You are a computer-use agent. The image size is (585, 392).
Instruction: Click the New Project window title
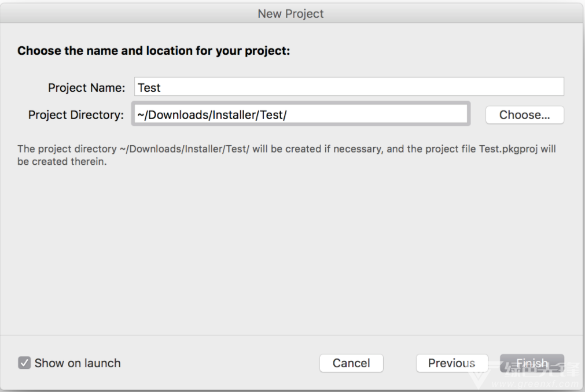[x=290, y=14]
